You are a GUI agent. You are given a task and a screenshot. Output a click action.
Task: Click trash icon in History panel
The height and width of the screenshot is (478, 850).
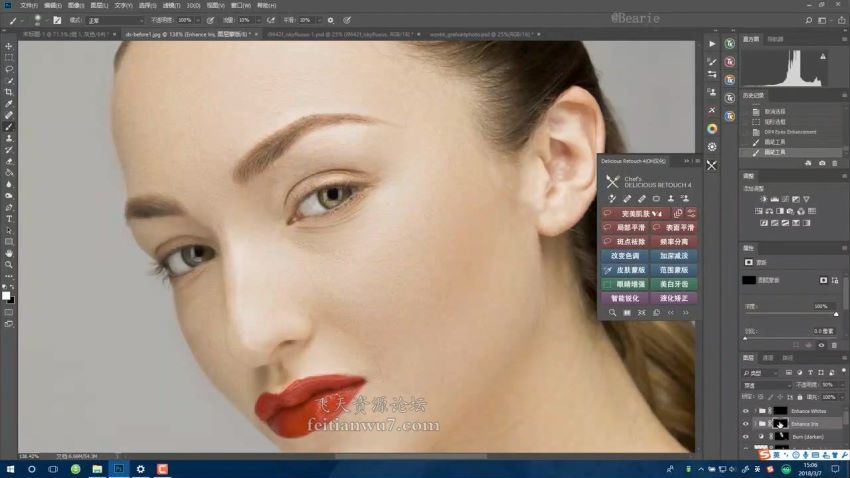[x=835, y=163]
